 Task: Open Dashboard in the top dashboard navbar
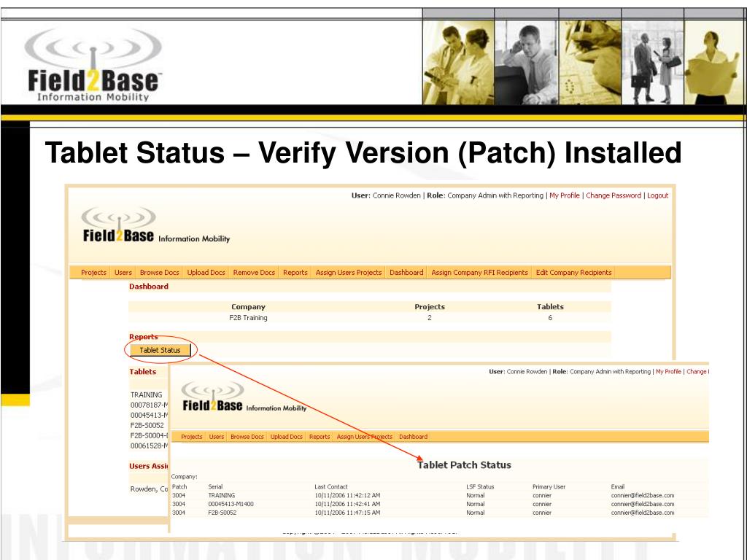406,273
